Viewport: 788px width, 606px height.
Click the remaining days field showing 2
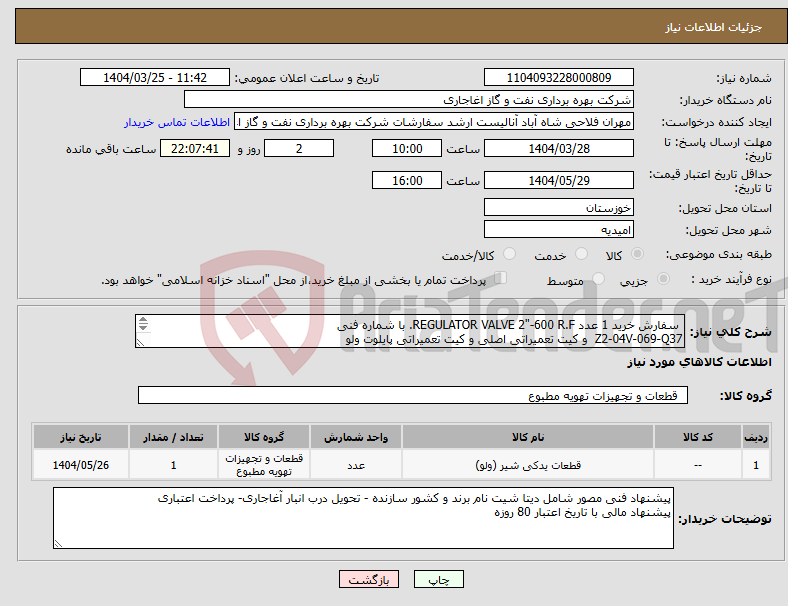click(x=299, y=148)
